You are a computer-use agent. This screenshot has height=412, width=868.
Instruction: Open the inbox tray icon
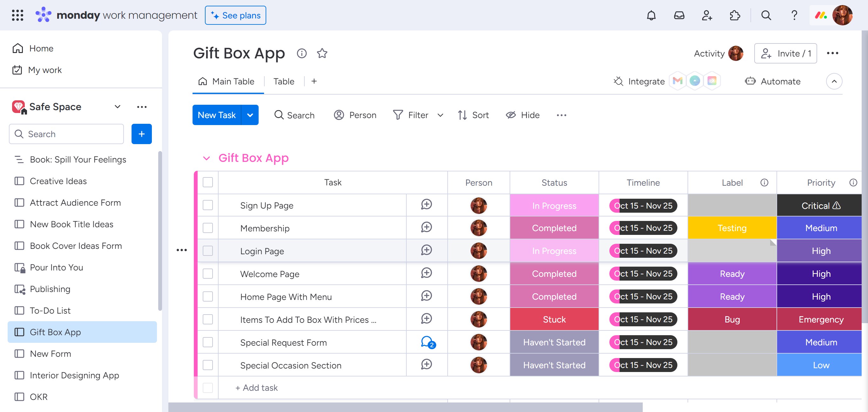679,16
